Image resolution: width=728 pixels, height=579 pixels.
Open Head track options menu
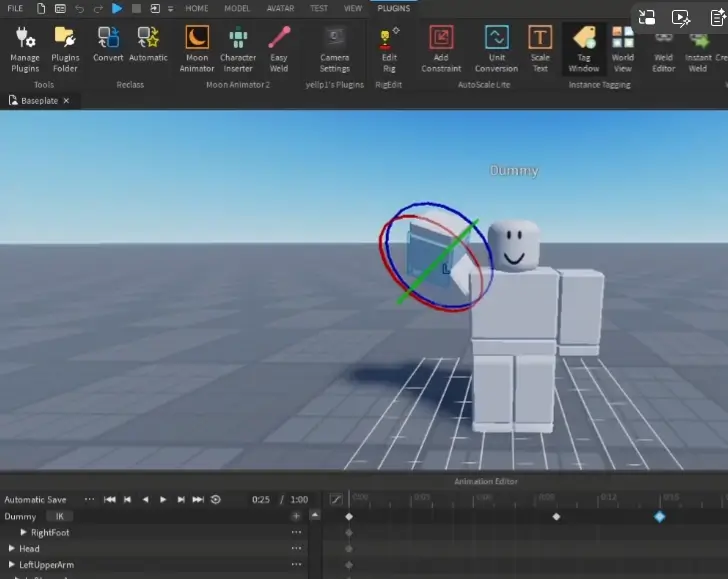coord(296,548)
